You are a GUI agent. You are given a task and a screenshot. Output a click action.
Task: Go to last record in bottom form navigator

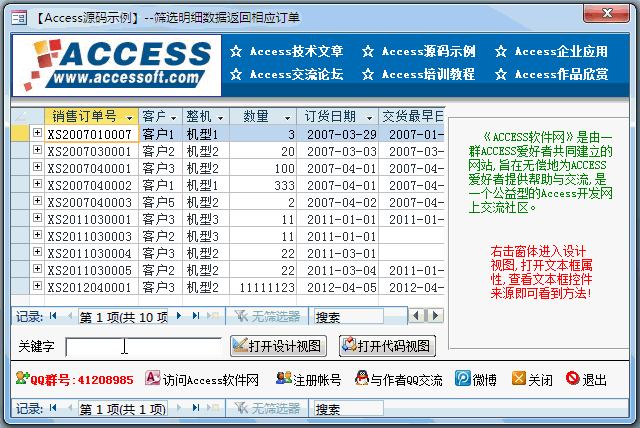[196, 408]
